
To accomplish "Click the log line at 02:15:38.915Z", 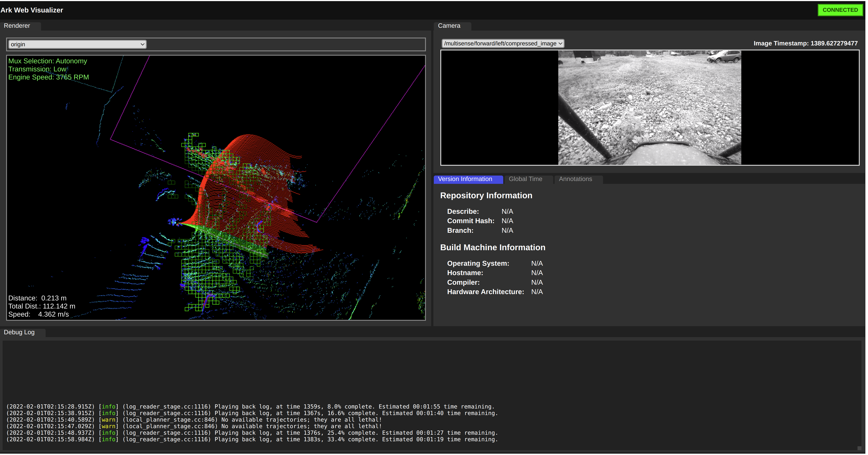I will tap(252, 413).
